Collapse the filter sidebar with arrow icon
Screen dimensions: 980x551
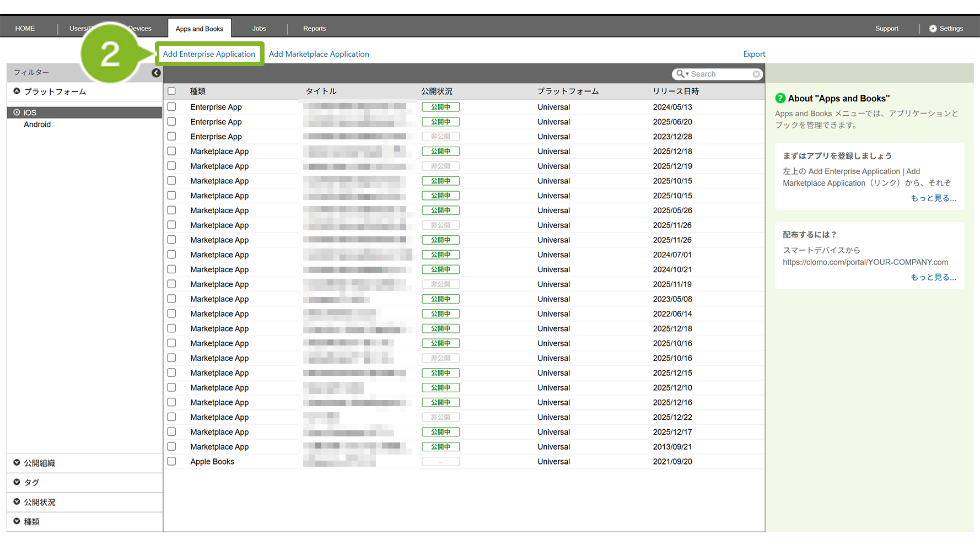tap(156, 73)
